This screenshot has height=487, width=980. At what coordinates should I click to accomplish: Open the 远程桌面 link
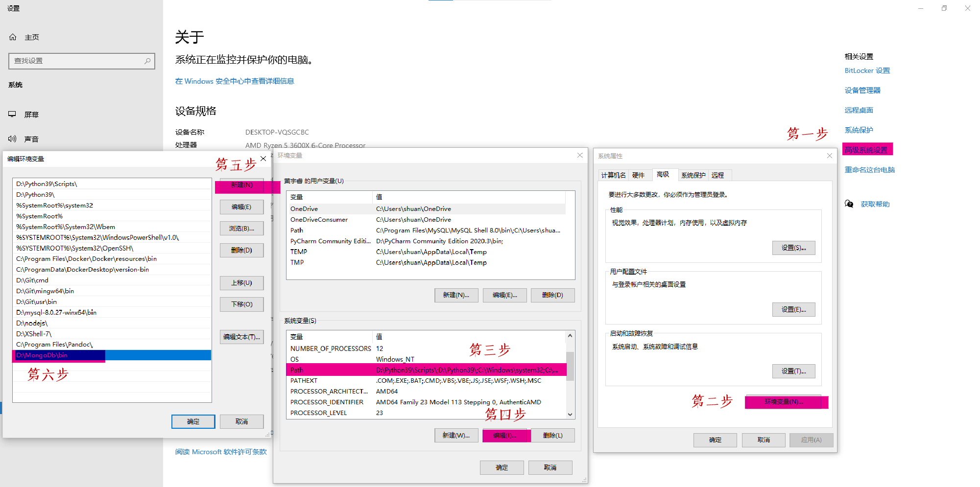(859, 110)
